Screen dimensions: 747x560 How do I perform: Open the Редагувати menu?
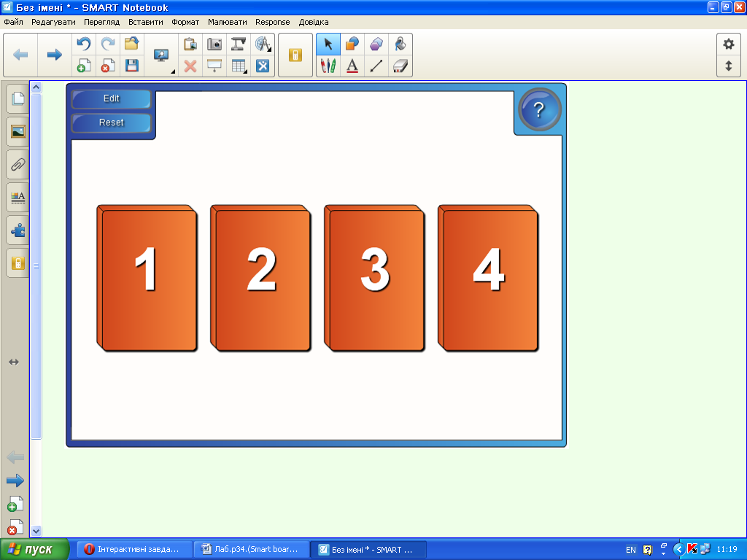pos(53,22)
